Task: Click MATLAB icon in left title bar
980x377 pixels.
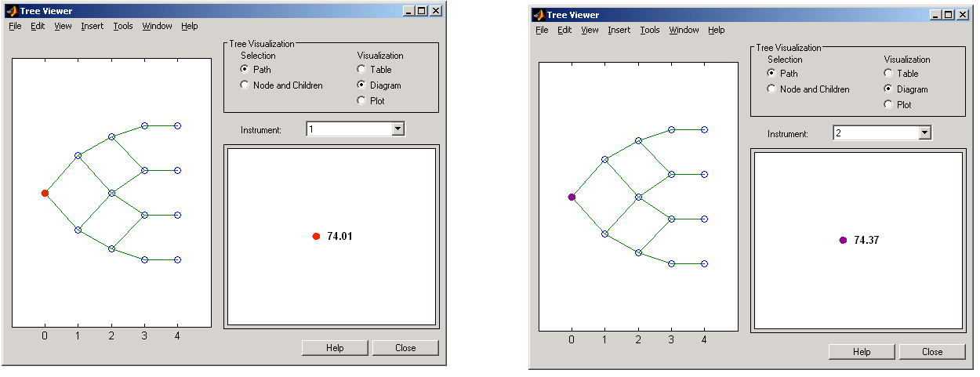Action: (x=12, y=11)
